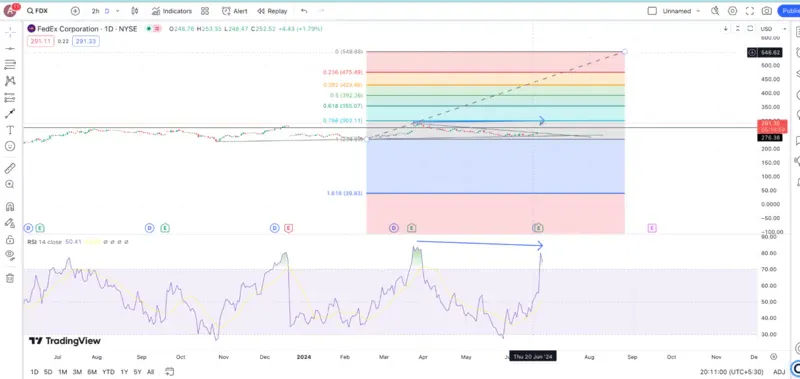Click the plus icon beside 546.62 price label
The width and height of the screenshot is (800, 379).
pyautogui.click(x=752, y=53)
